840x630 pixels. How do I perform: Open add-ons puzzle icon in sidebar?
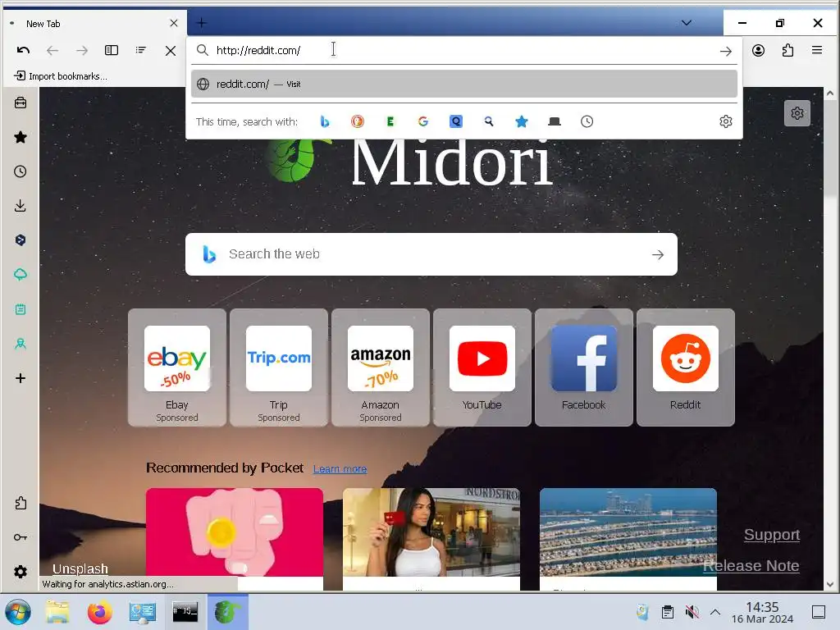pyautogui.click(x=21, y=503)
